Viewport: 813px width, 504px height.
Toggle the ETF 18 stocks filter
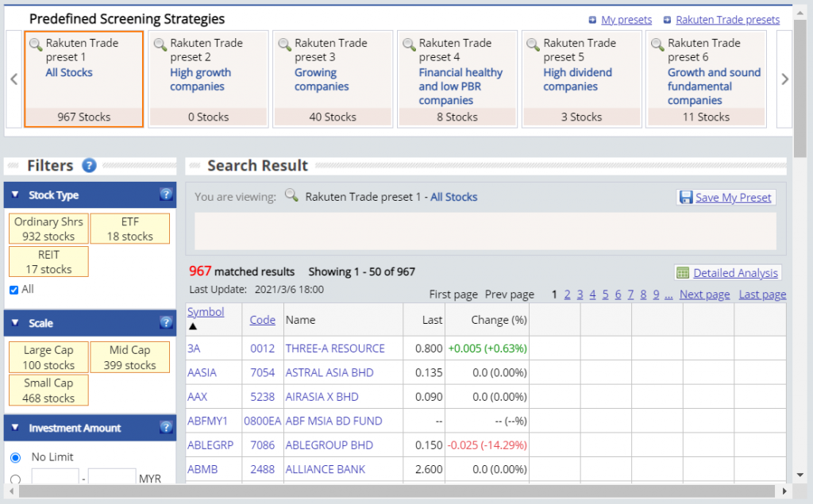click(130, 229)
